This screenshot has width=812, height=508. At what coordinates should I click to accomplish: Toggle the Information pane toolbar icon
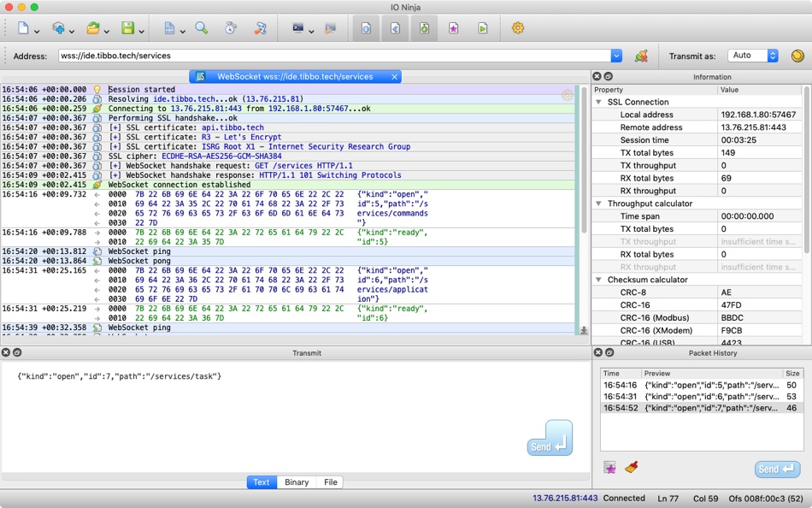(366, 28)
